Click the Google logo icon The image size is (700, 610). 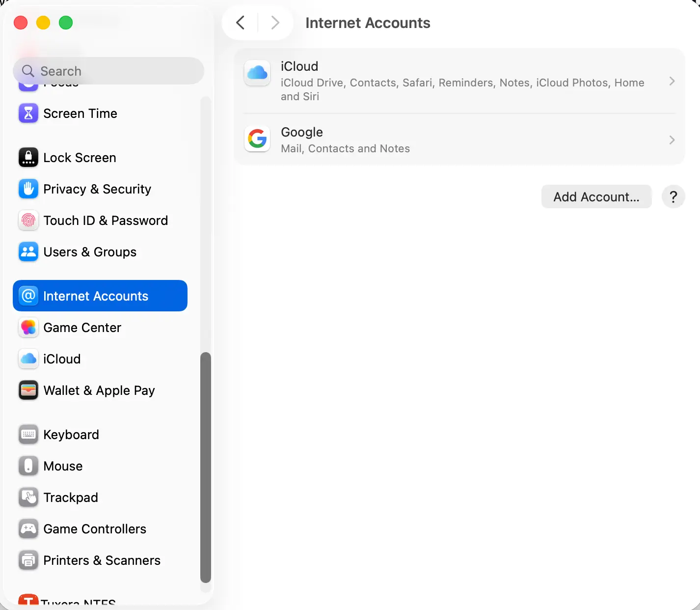[257, 139]
